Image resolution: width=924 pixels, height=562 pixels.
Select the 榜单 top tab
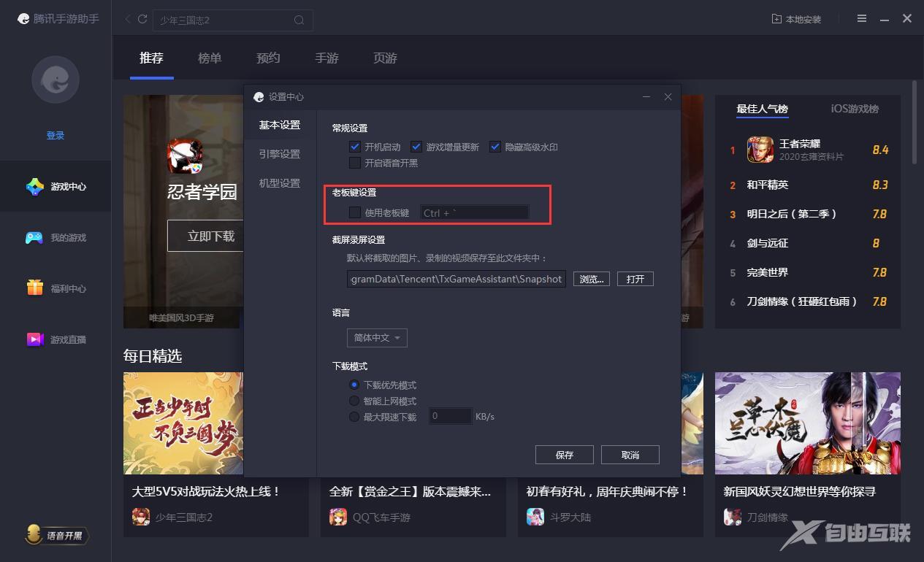coord(210,58)
